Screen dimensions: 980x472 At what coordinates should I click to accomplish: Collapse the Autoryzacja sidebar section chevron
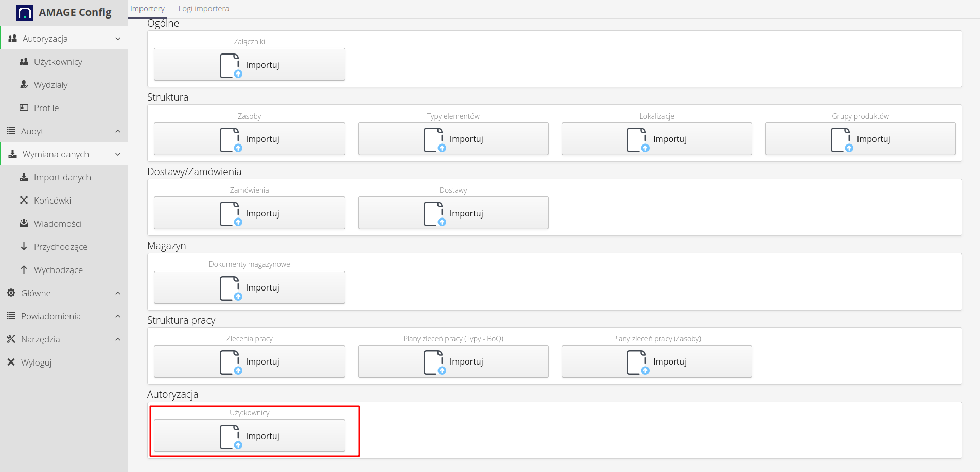pyautogui.click(x=118, y=39)
